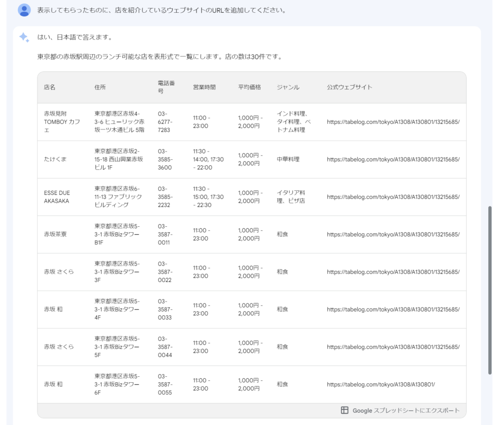Screen dimensions: 504x425
Task: Open the shorter tabelog link ending A130801/
Action: (x=381, y=385)
